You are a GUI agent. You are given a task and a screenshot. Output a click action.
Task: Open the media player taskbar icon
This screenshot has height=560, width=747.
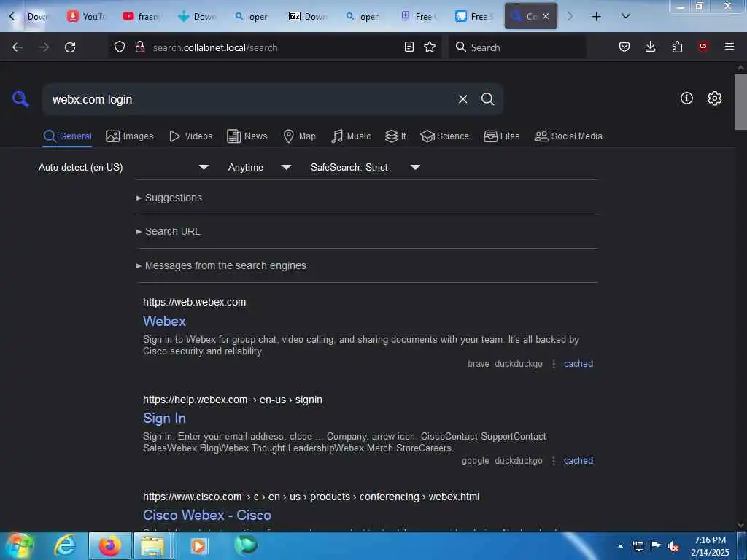[198, 545]
